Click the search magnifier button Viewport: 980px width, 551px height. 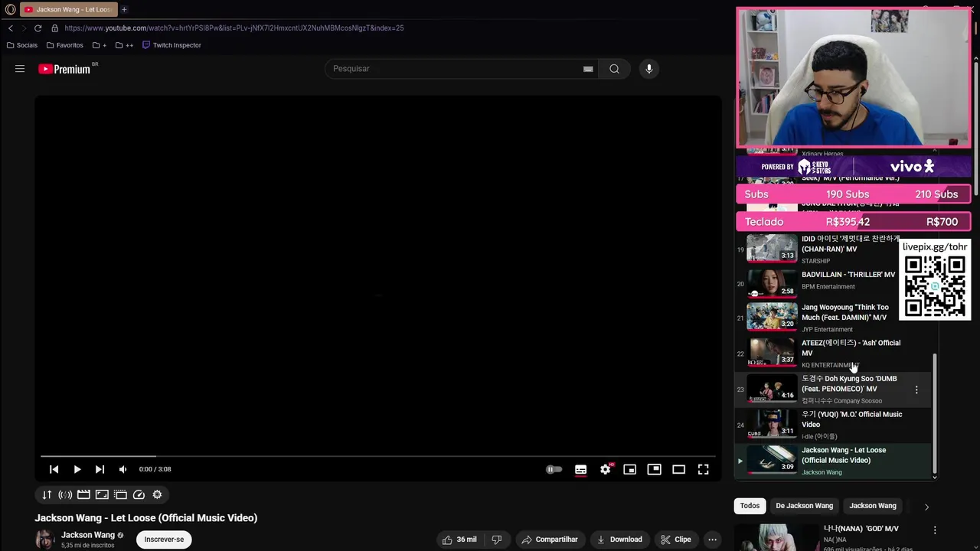(x=614, y=69)
